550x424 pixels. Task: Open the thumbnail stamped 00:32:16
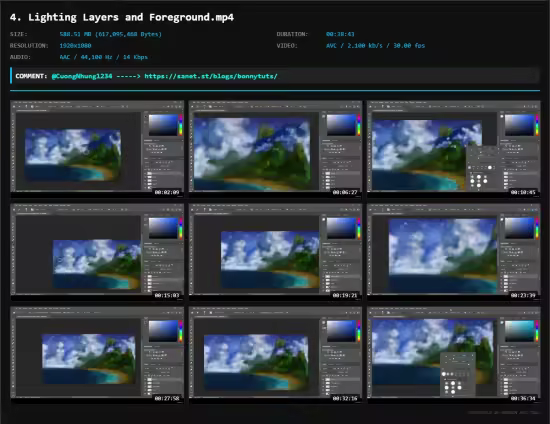(x=275, y=355)
